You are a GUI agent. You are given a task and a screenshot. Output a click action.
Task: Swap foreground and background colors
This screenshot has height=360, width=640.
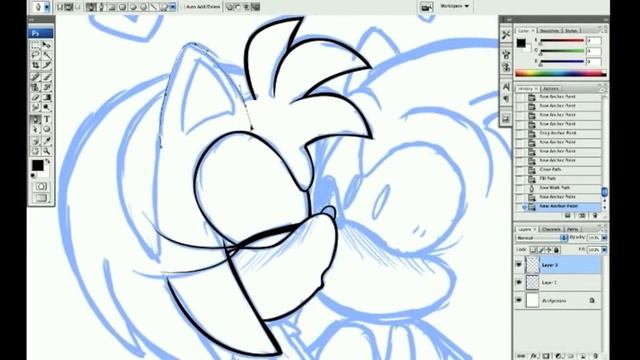(48, 162)
